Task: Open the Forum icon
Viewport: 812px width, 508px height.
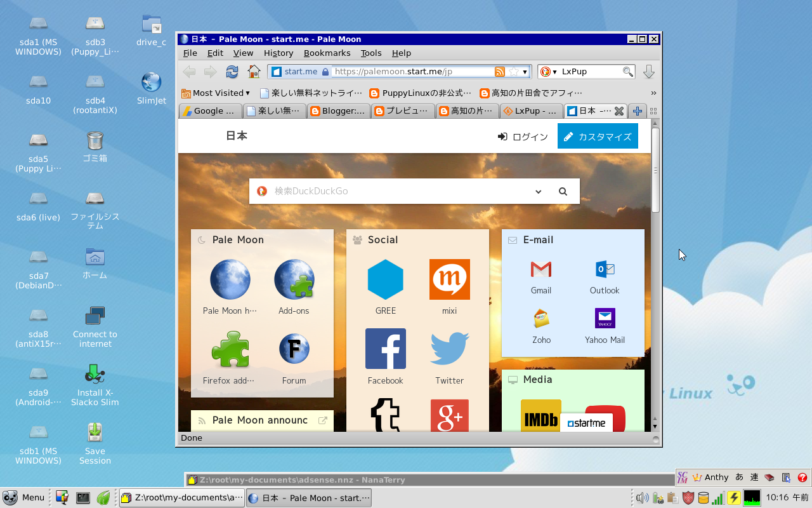Action: click(294, 349)
